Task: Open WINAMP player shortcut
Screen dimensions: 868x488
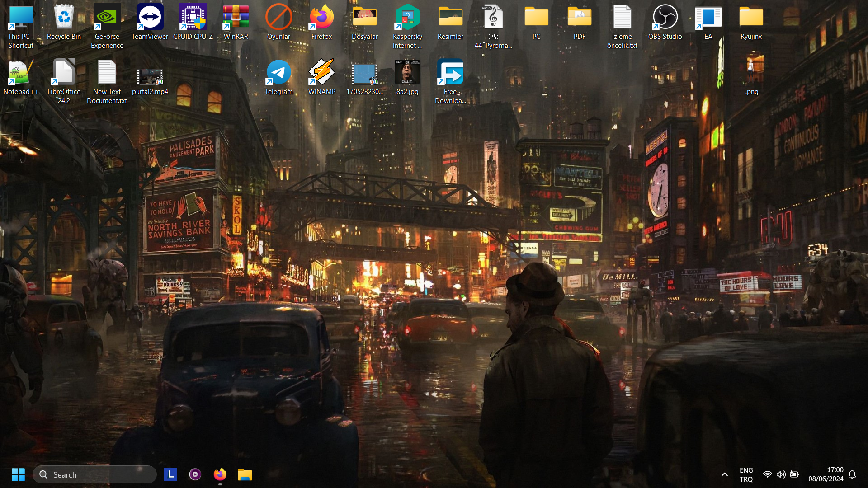Action: 321,78
